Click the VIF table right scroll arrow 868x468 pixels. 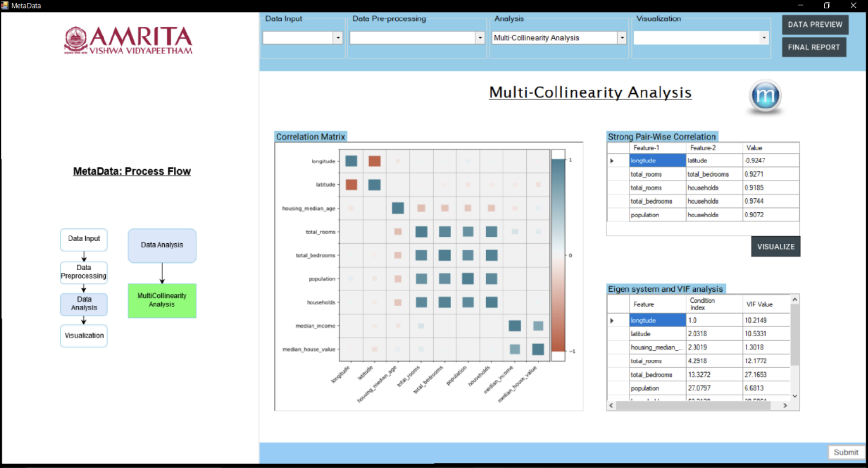click(x=785, y=405)
